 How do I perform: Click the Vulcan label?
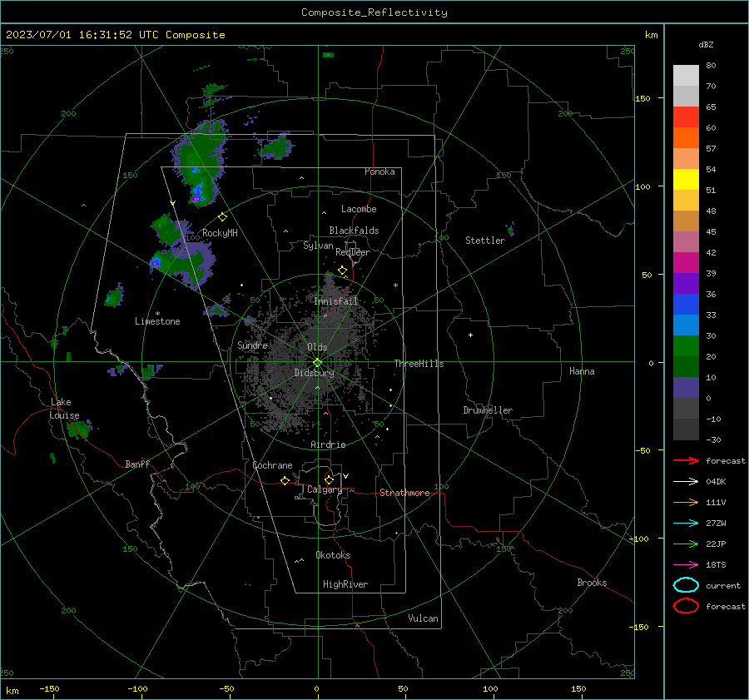coord(424,618)
